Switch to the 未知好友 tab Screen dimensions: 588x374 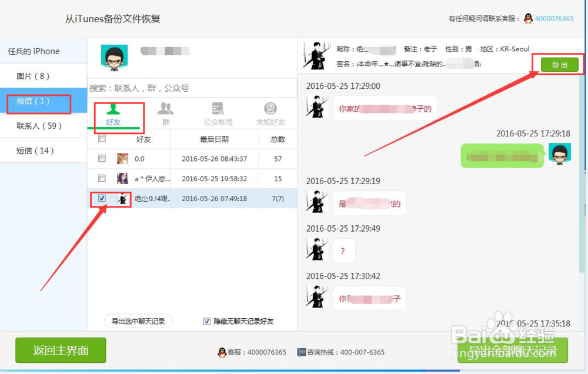(270, 115)
